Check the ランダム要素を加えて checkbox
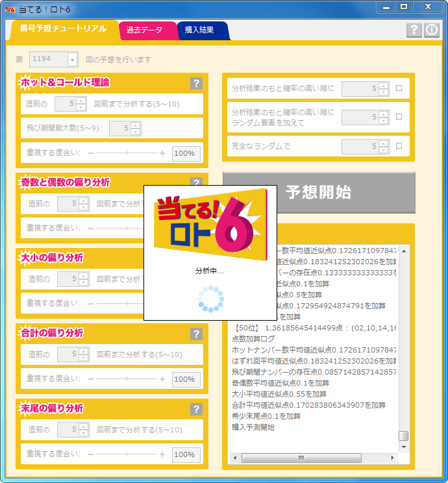This screenshot has width=448, height=483. (x=399, y=117)
